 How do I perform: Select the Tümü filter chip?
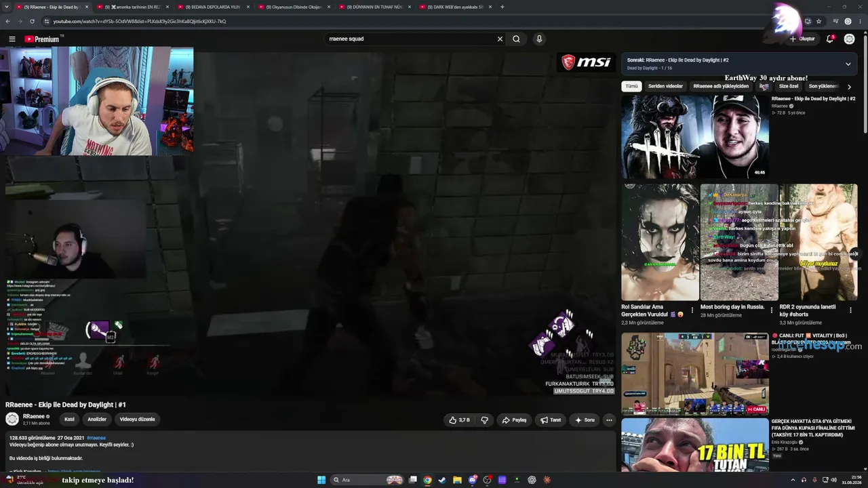click(x=631, y=87)
